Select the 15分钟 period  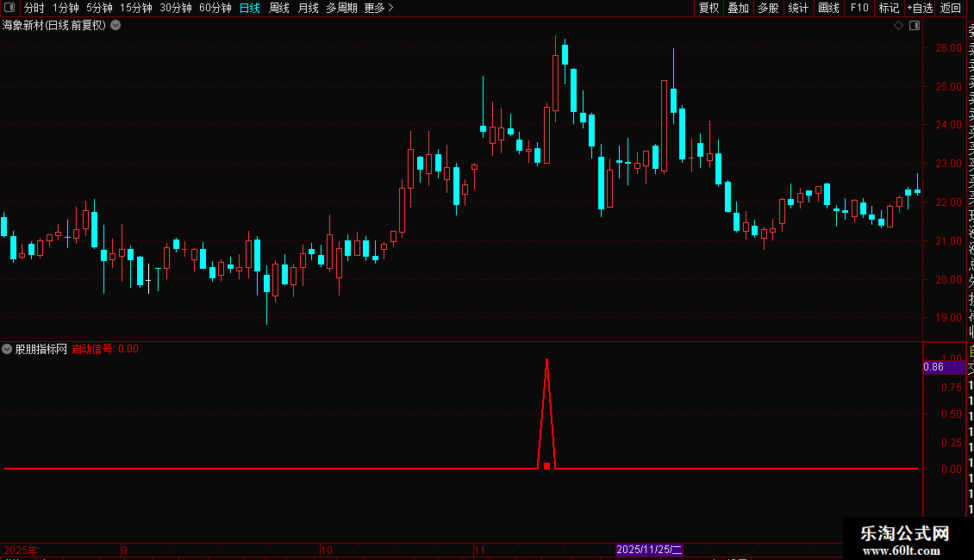(136, 8)
